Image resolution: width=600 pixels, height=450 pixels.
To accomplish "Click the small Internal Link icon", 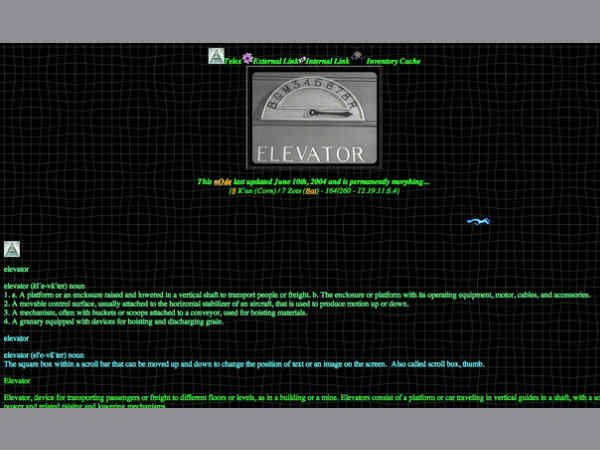I will 302,59.
